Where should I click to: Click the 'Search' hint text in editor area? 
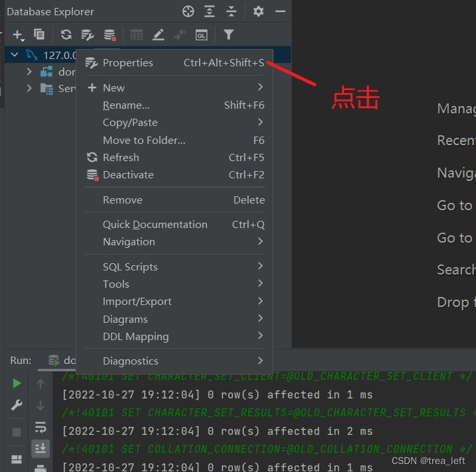(x=456, y=270)
